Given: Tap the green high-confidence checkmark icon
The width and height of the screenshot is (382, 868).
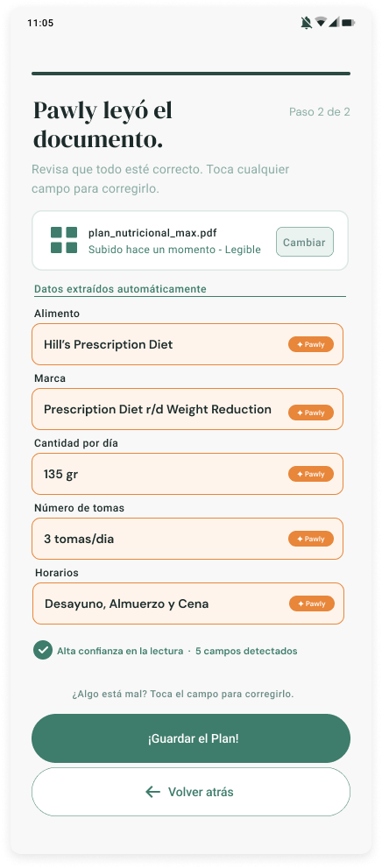Looking at the screenshot, I should click(x=43, y=651).
